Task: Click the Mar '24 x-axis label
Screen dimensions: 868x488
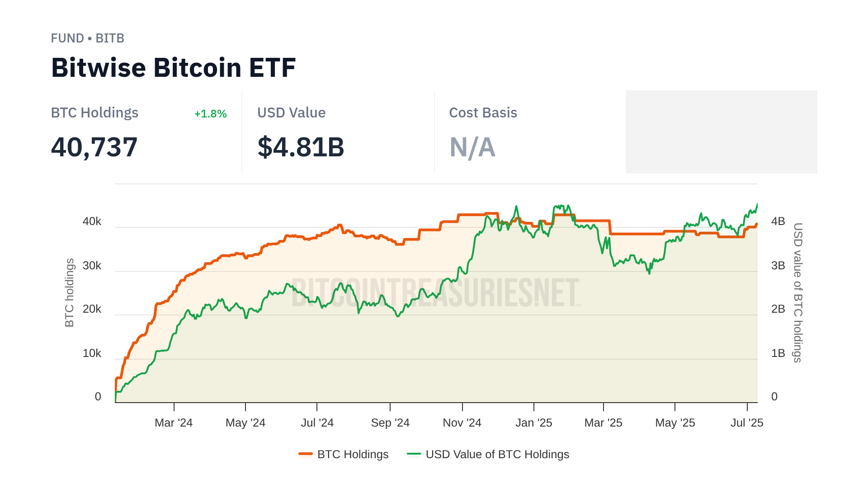Action: tap(174, 423)
